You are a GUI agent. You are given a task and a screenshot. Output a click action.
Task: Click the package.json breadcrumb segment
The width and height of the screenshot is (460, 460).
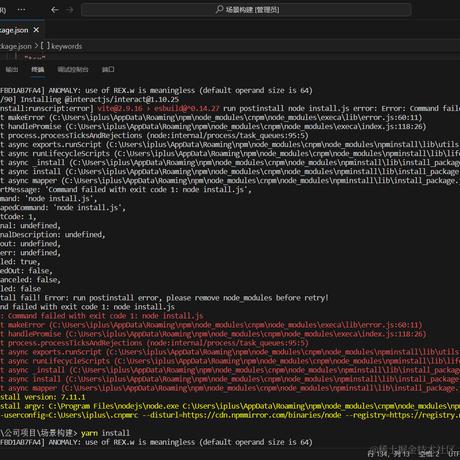[16, 46]
